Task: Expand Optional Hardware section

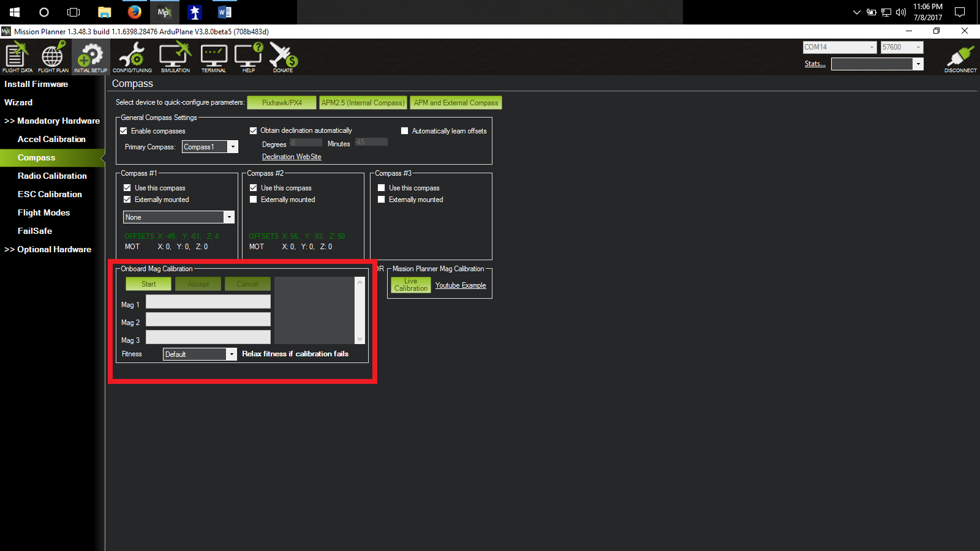Action: 48,249
